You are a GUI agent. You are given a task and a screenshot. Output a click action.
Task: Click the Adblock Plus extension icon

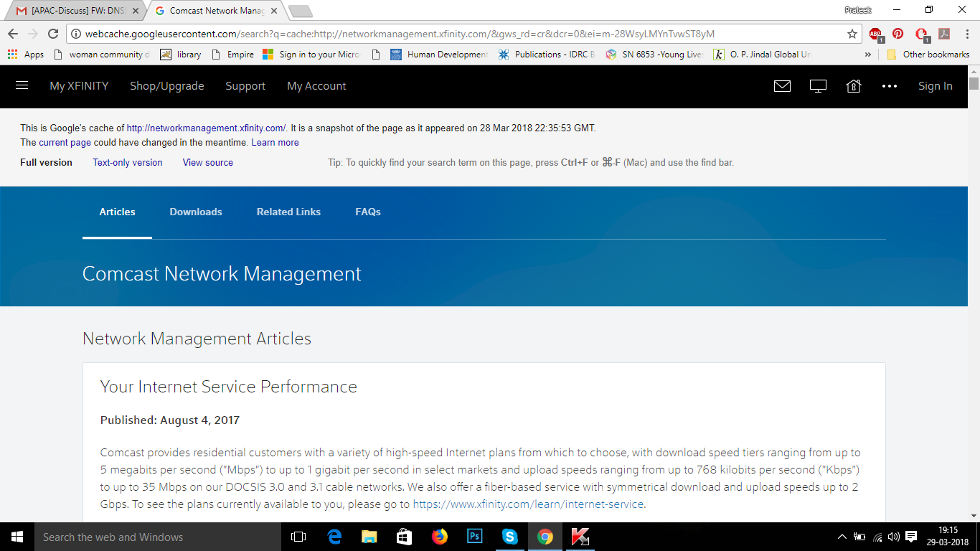pyautogui.click(x=875, y=34)
